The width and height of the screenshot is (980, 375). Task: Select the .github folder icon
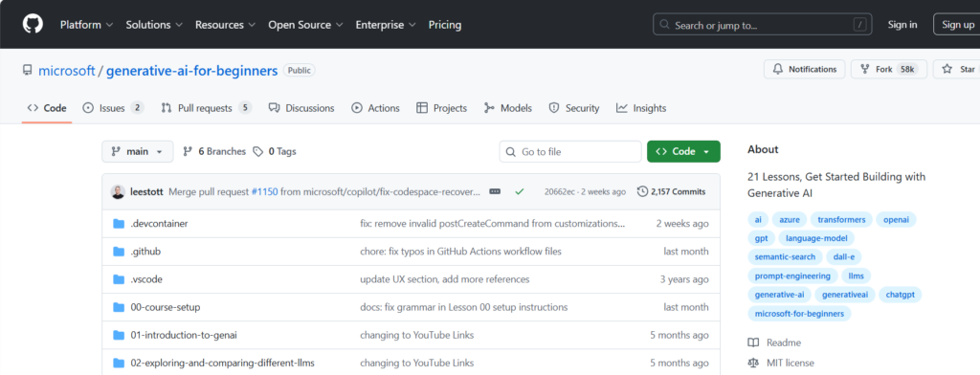[x=119, y=252]
